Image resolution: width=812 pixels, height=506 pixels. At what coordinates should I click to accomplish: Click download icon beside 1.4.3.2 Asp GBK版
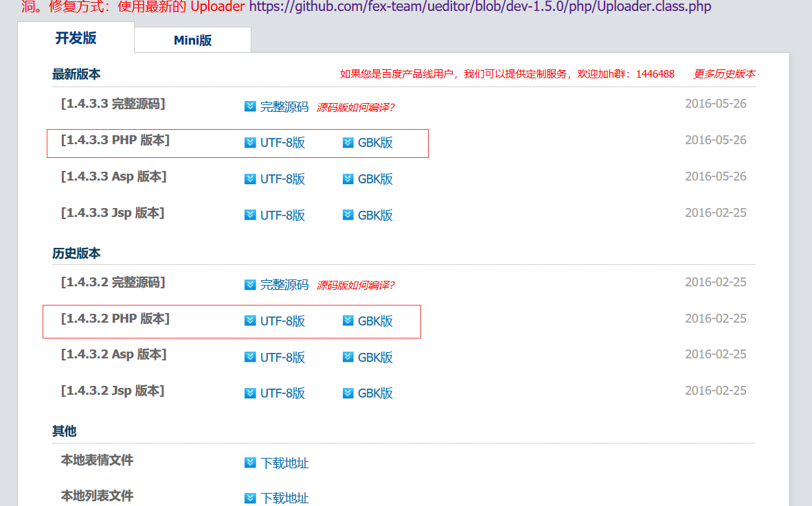pyautogui.click(x=348, y=357)
